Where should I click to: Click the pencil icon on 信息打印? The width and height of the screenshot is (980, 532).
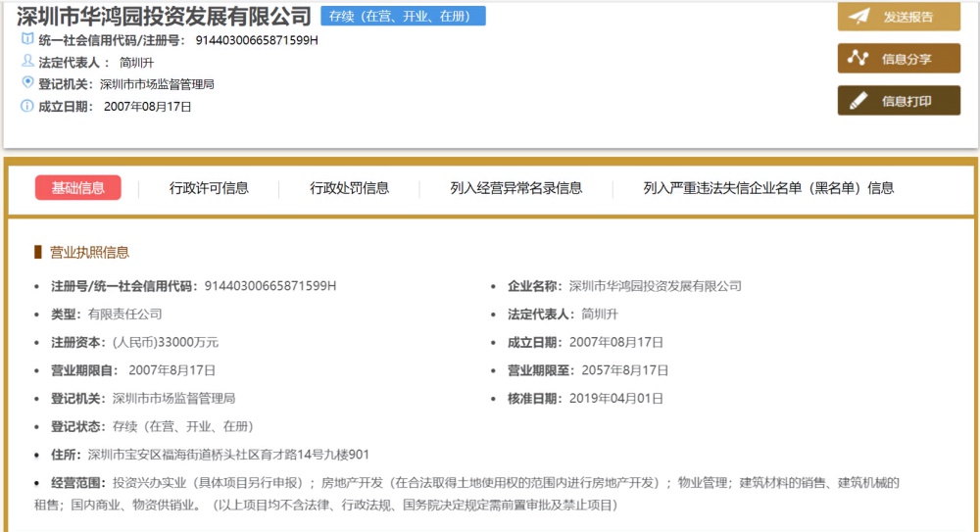click(859, 101)
